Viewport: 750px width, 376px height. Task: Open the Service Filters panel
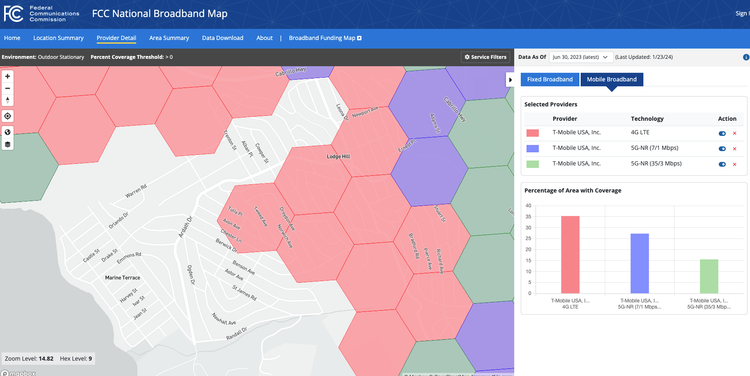(485, 57)
